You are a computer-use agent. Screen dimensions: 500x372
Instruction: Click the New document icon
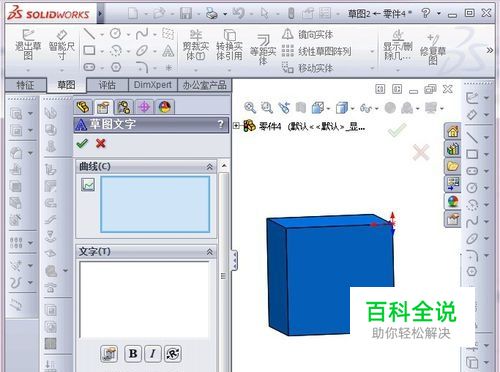[x=133, y=14]
